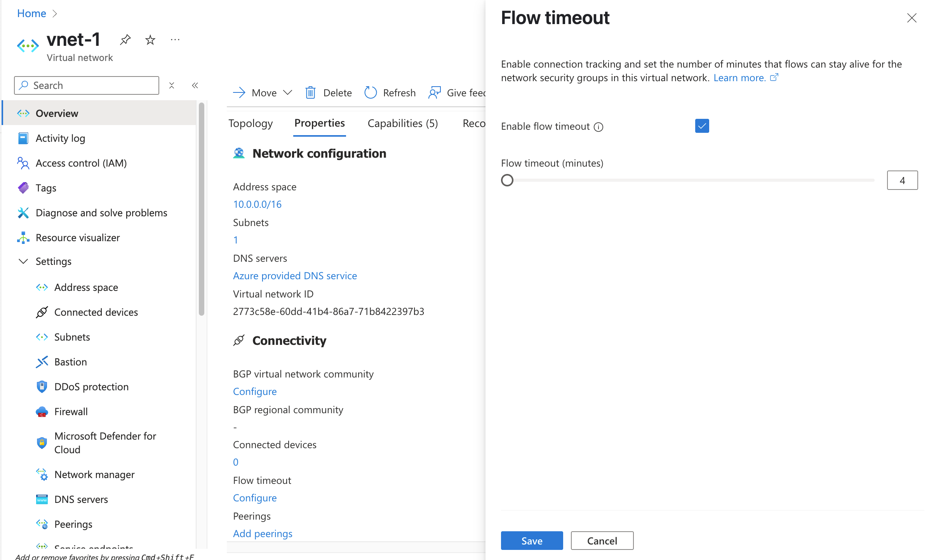Pin vnet-1 to the dashboard
The width and height of the screenshot is (936, 560).
(125, 40)
